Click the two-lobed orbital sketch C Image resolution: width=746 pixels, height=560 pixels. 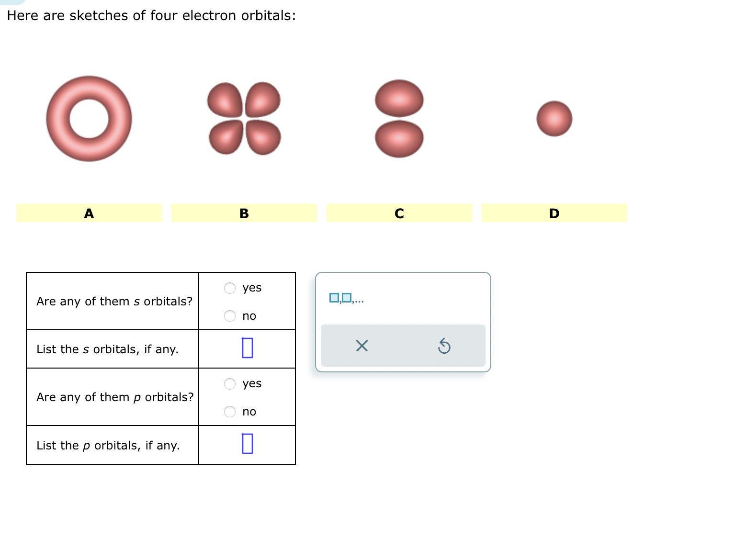coord(398,118)
